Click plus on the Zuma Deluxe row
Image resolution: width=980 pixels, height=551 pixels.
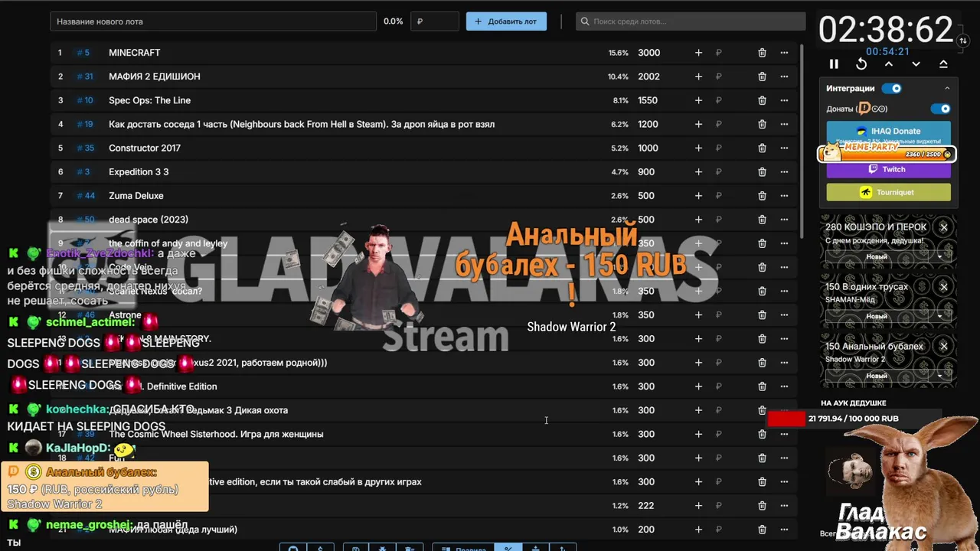(x=698, y=196)
